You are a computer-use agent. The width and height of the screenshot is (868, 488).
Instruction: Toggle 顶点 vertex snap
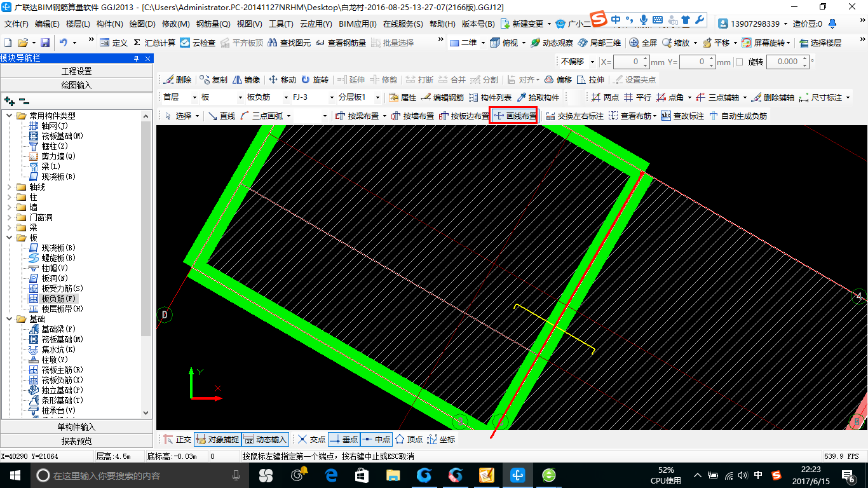[409, 439]
